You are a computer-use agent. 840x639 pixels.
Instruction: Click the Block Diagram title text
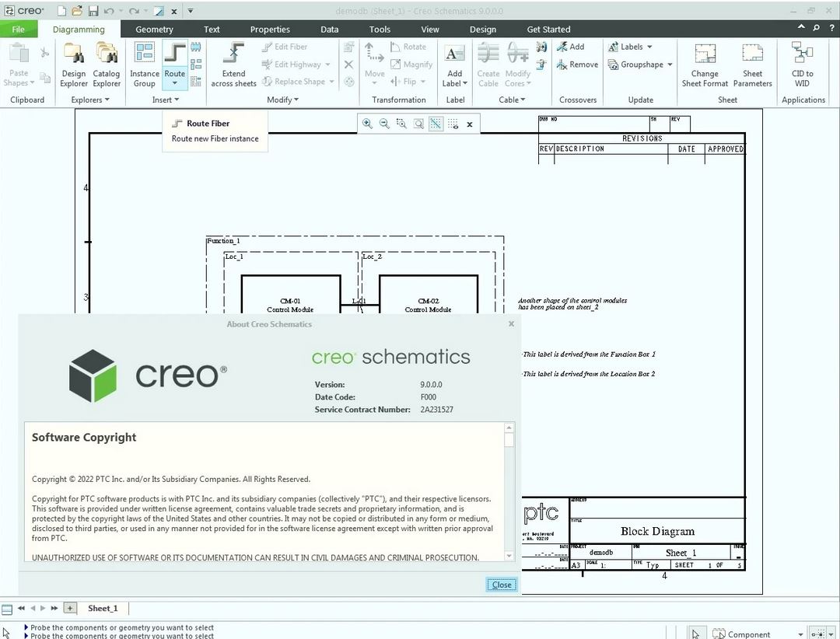657,532
